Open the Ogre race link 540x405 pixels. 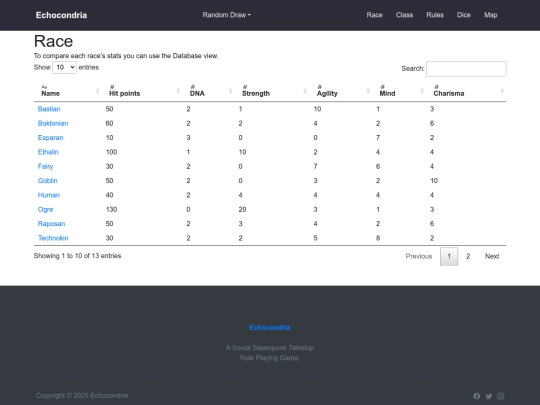[x=45, y=209]
